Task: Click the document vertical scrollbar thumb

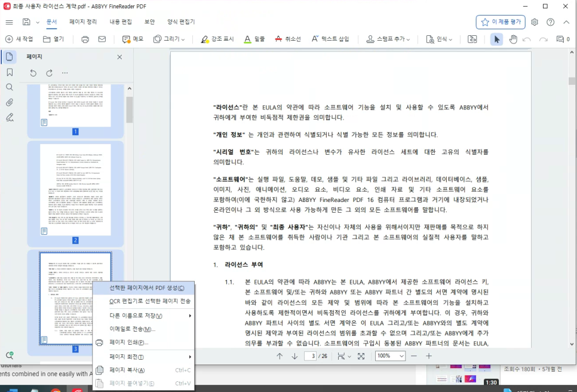Action: pos(572,81)
